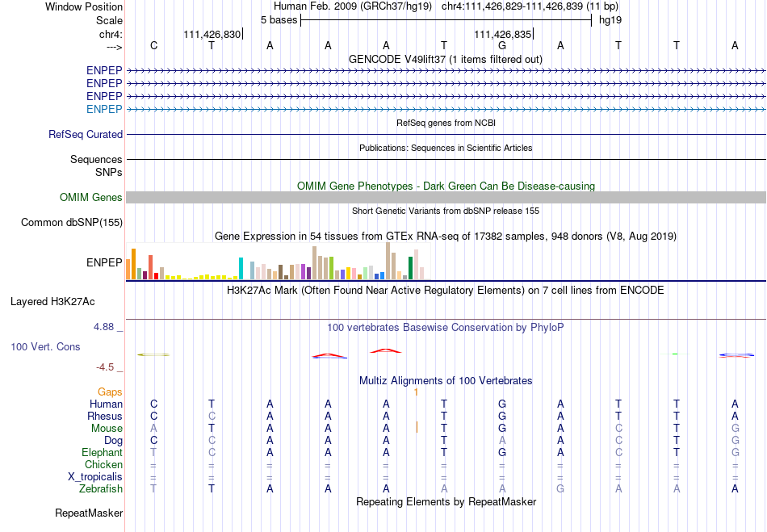Open 'Repeating Elements by RepeatMasker' title
This screenshot has height=532, width=767.
446,501
